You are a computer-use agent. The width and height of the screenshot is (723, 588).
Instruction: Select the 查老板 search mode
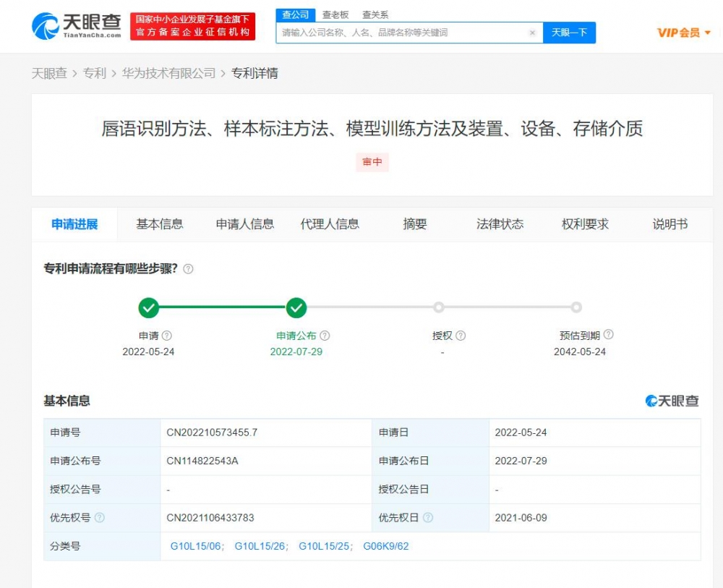pos(335,14)
